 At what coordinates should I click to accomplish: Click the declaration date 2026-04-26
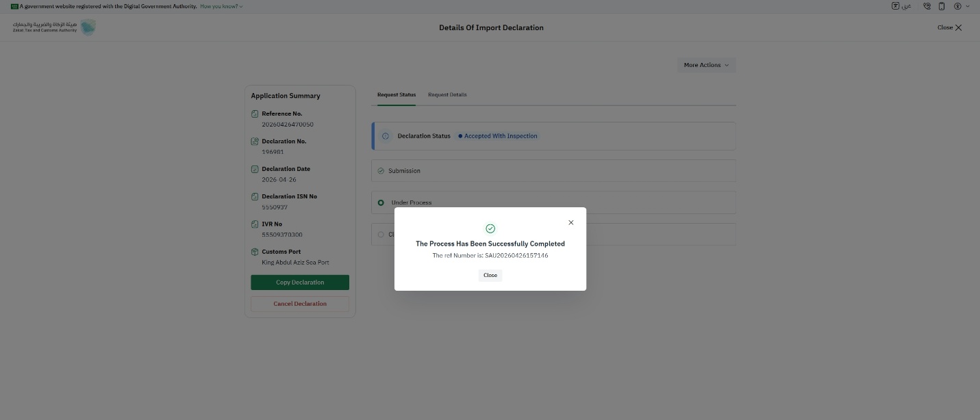pos(279,179)
